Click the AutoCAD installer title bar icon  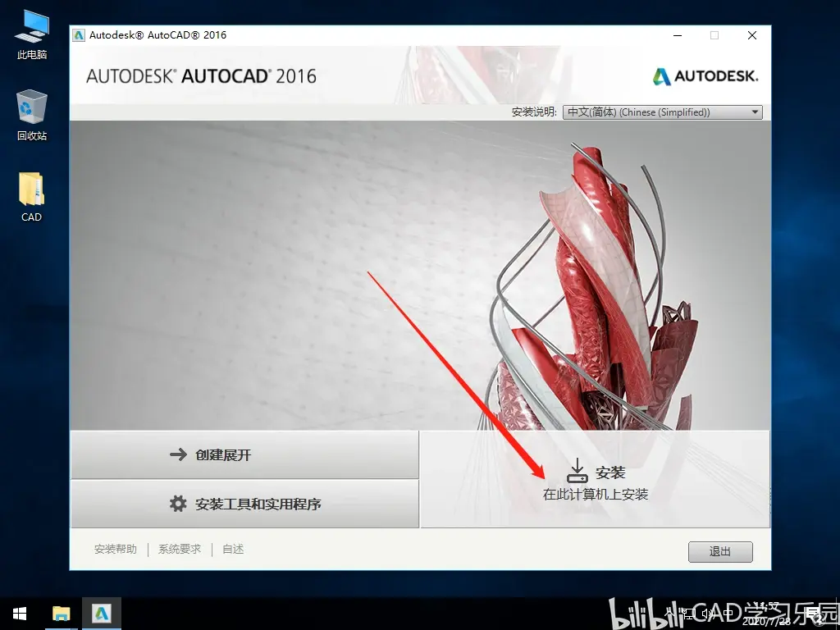(80, 35)
